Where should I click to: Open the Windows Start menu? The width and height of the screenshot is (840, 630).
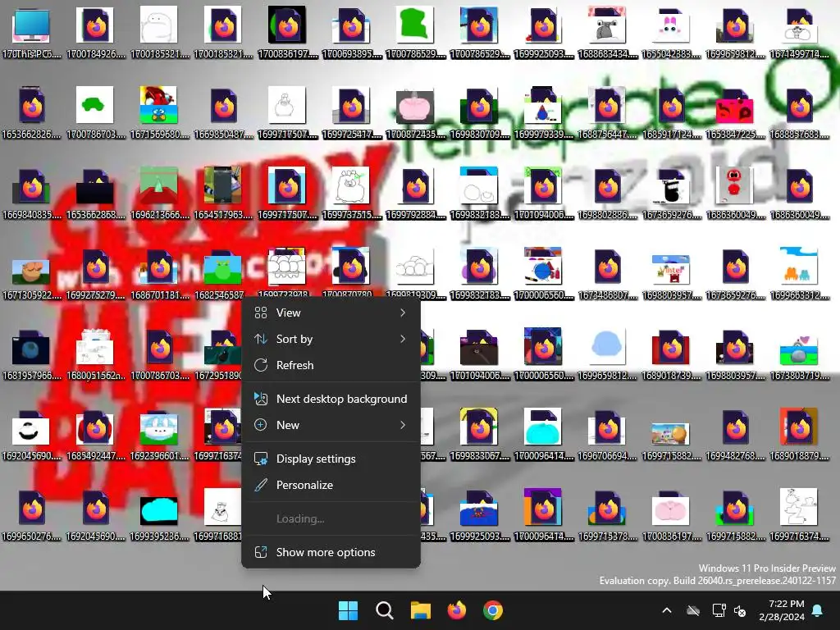(348, 610)
